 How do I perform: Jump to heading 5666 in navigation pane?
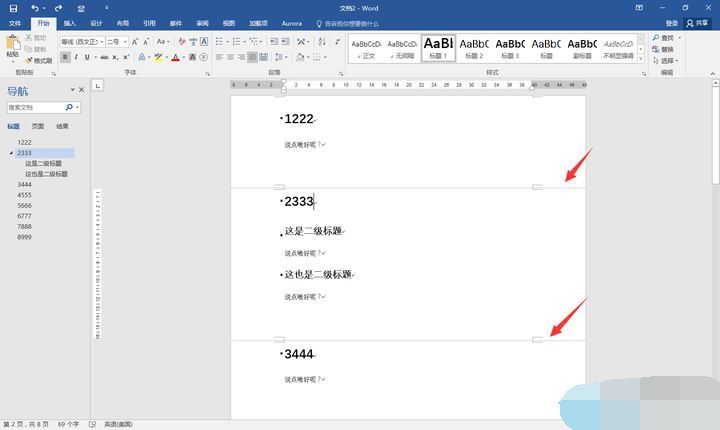25,205
